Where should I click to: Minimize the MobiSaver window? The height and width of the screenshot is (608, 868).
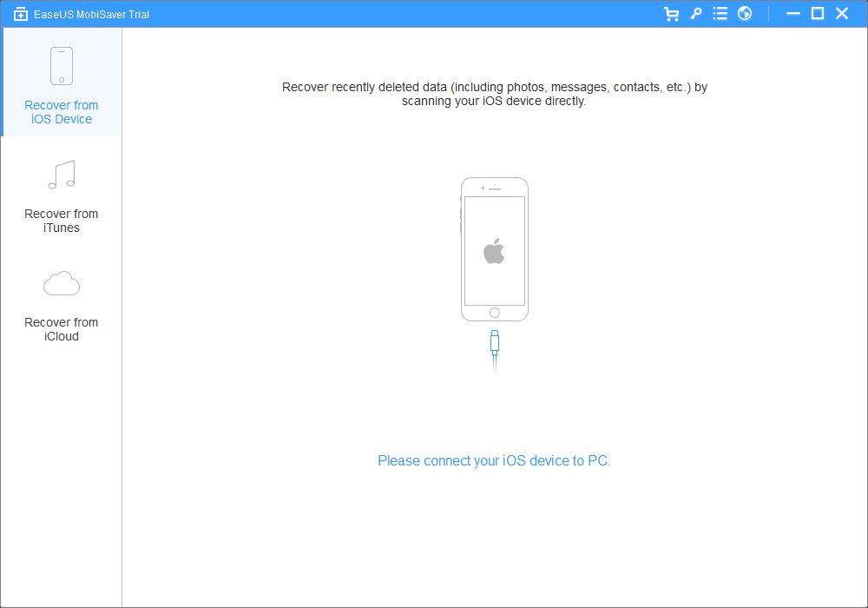792,14
